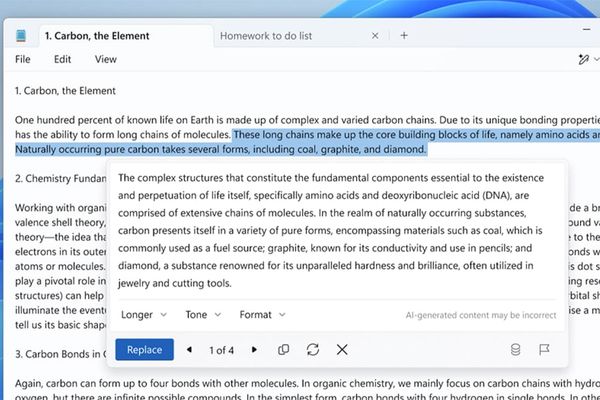Click the '2. Chemistry Fundan' heading
Screen dimensions: 600x400
[x=60, y=179]
